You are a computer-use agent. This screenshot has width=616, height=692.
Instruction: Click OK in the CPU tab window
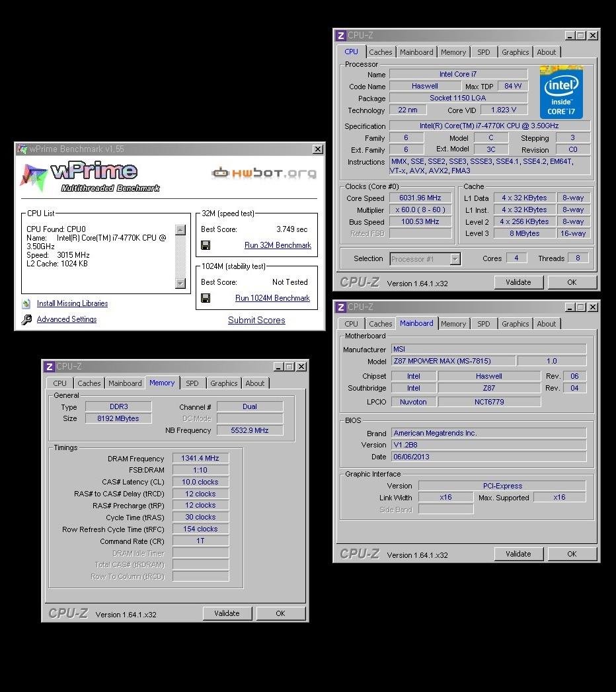572,282
